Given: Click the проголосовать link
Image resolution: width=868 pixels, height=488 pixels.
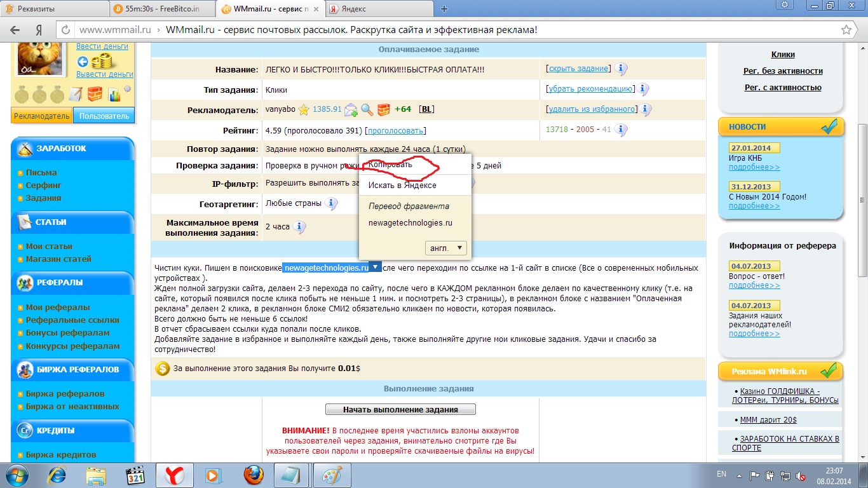Looking at the screenshot, I should pos(395,130).
